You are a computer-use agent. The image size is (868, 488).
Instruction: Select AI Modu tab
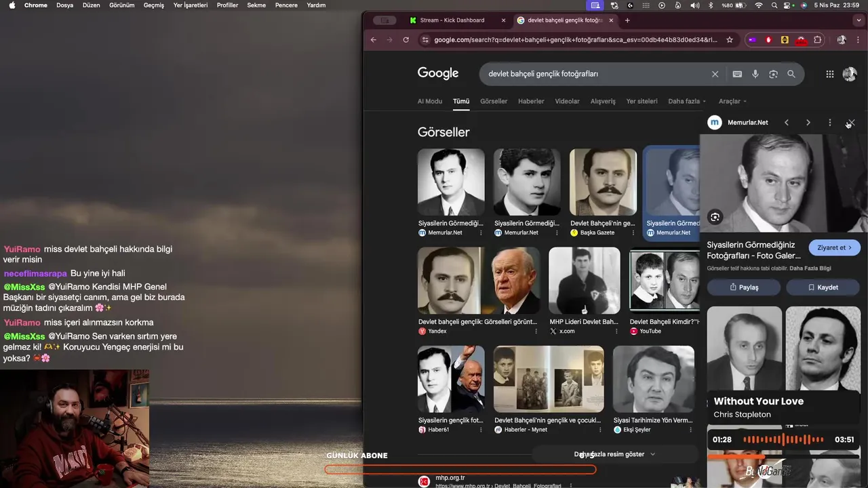[x=430, y=101]
